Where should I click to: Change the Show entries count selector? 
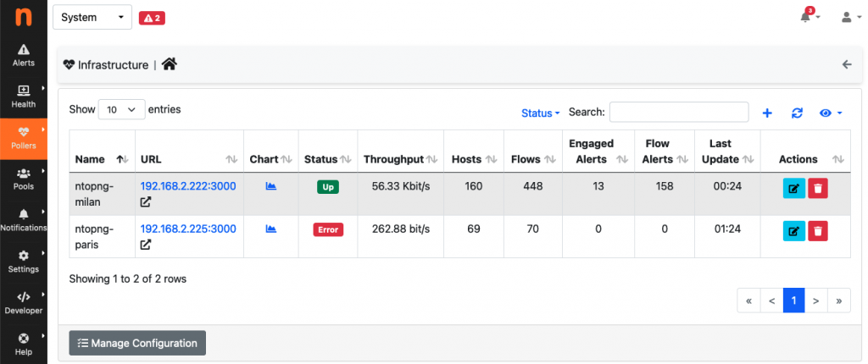pyautogui.click(x=122, y=109)
